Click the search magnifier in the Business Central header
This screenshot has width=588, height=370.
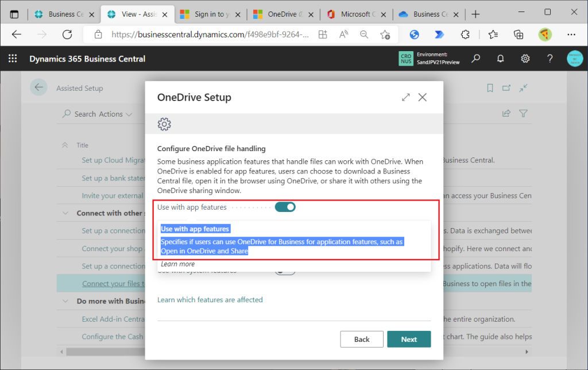476,59
